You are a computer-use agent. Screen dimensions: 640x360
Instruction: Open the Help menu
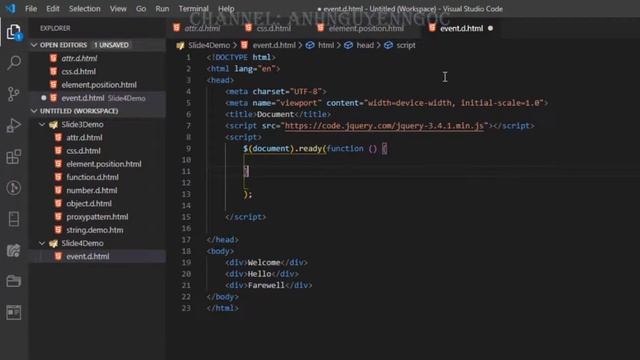point(226,9)
